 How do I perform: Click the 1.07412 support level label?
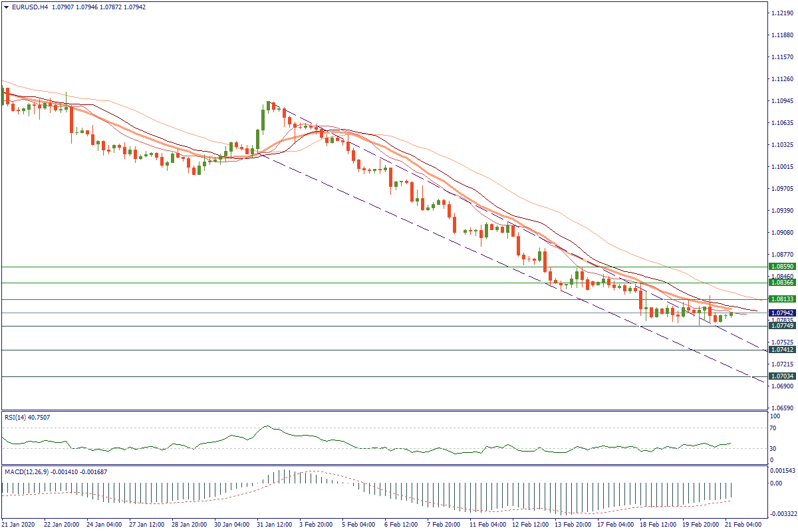(782, 350)
